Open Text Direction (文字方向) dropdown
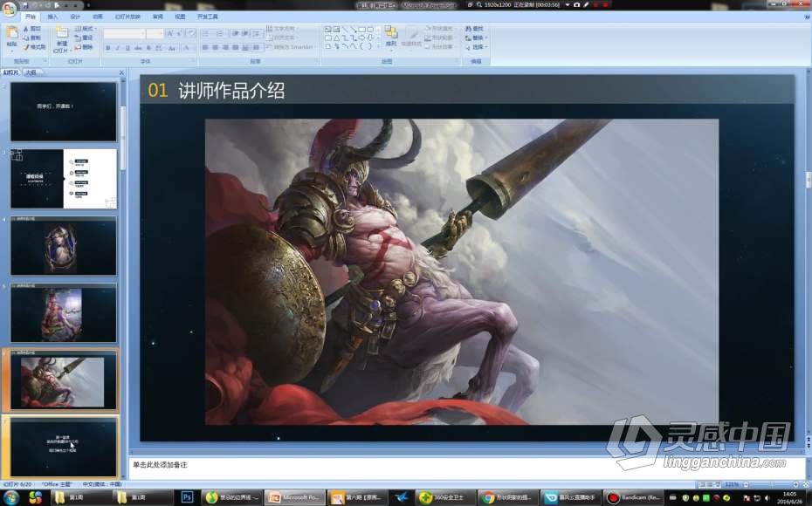 coord(281,29)
